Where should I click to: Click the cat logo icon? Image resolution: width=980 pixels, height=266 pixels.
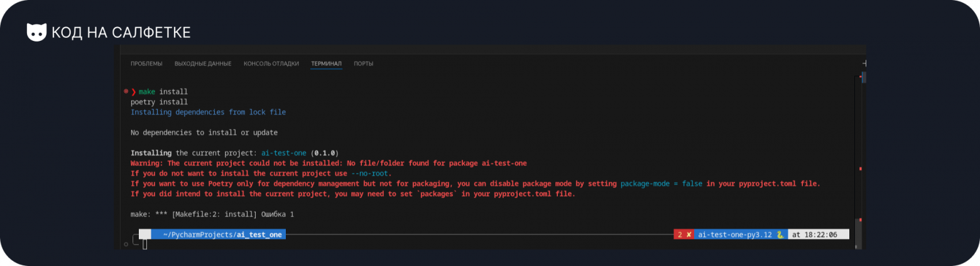pos(36,33)
